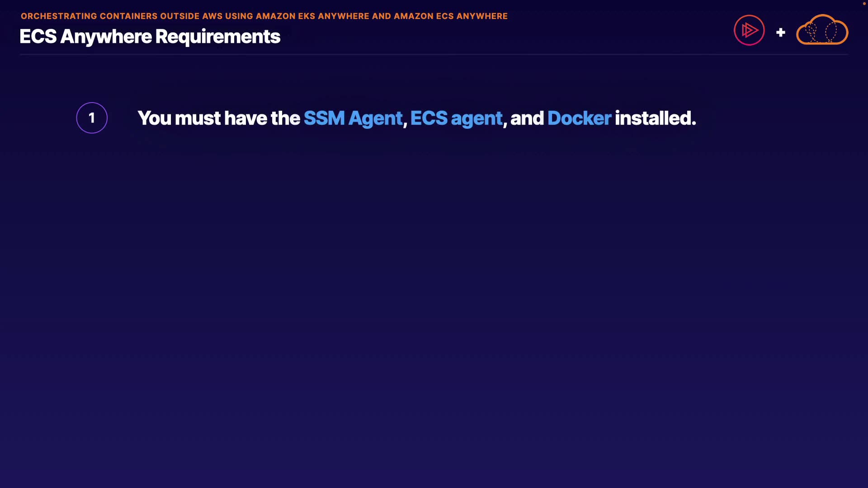Click "ORCHESTRATING CONTAINERS" in the orange header
The height and width of the screenshot is (488, 868).
point(89,16)
